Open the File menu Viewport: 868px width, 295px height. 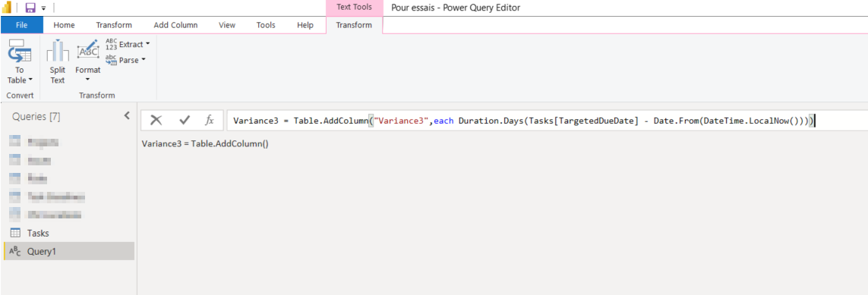point(21,25)
